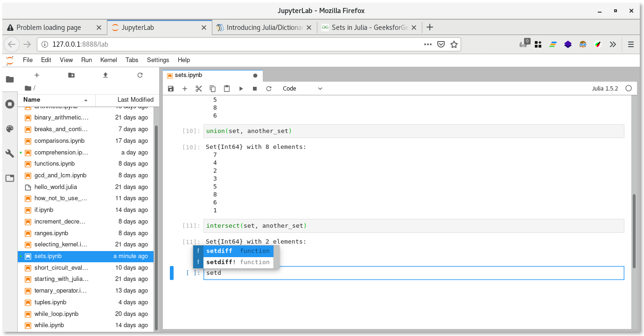The width and height of the screenshot is (644, 336).
Task: Open a new launcher
Action: click(36, 75)
